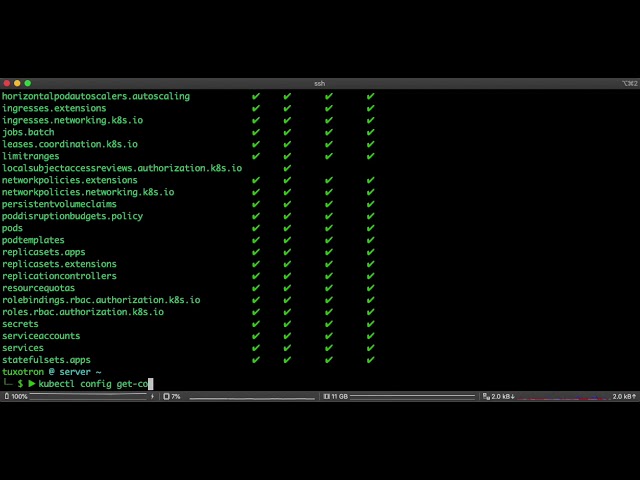Click 'networkpolicies.networking.k8s.io' line
The width and height of the screenshot is (640, 480).
(88, 192)
